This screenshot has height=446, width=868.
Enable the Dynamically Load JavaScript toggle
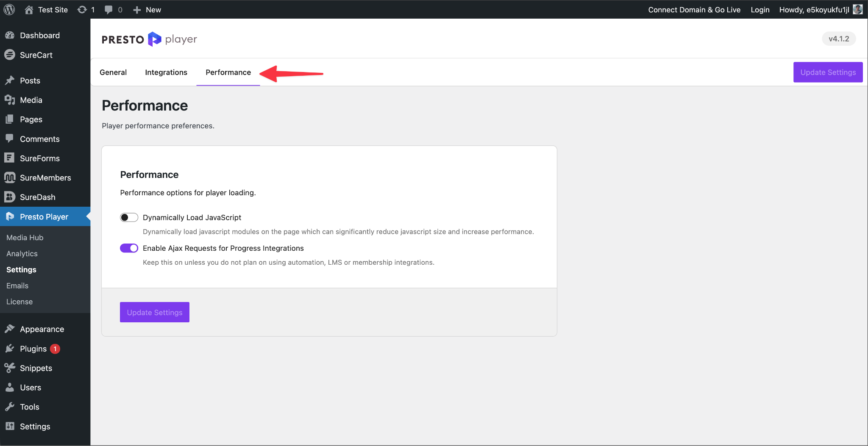129,217
